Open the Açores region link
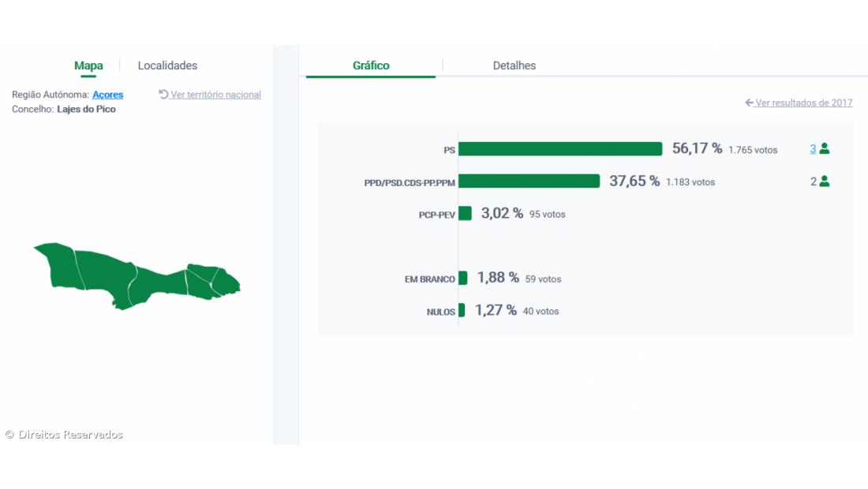Screen dimensions: 868x489 pyautogui.click(x=108, y=95)
